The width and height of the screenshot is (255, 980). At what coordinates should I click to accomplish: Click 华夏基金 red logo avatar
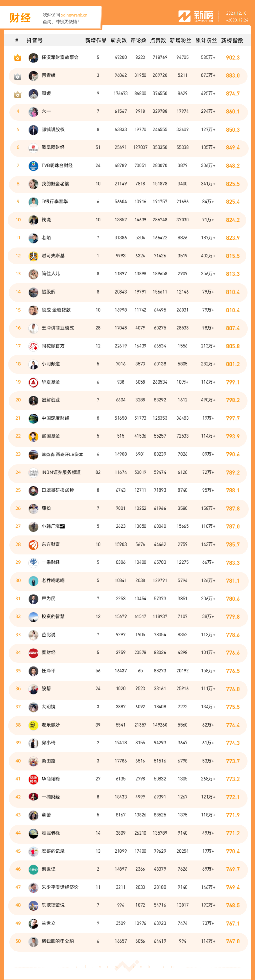pos(34,382)
